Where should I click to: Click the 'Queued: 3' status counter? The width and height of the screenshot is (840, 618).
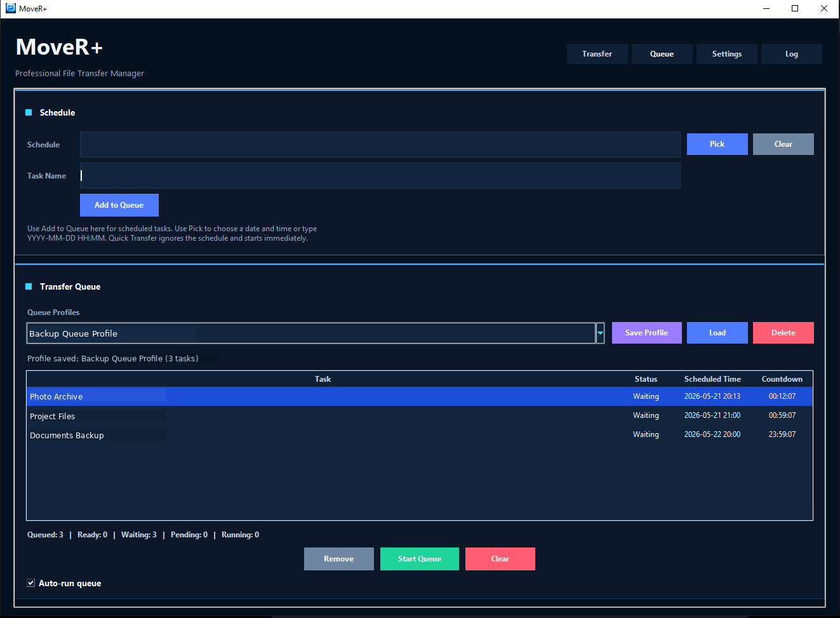[x=45, y=535]
